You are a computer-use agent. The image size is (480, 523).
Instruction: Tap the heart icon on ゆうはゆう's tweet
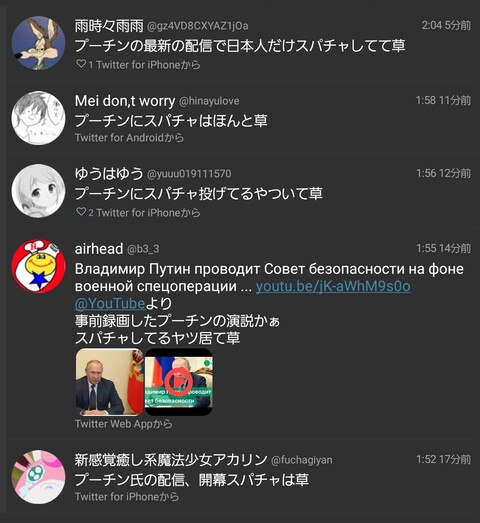(81, 212)
